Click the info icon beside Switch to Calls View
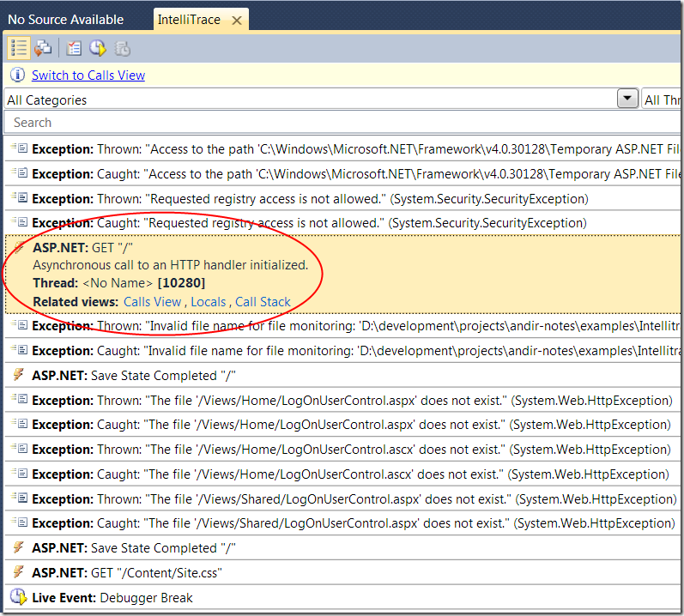This screenshot has height=616, width=684. (x=17, y=75)
